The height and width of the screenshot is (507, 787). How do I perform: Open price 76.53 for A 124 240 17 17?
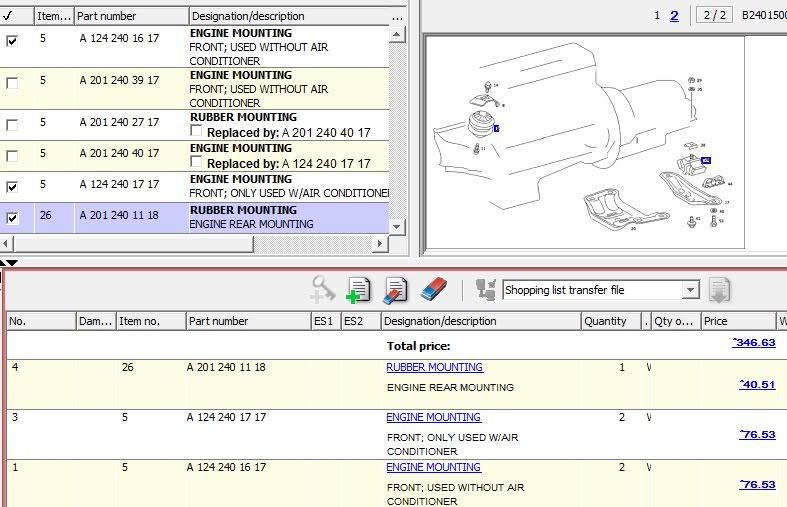757,435
